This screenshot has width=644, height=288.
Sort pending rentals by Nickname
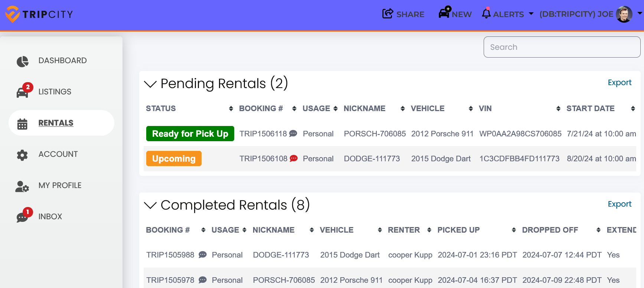(x=403, y=109)
